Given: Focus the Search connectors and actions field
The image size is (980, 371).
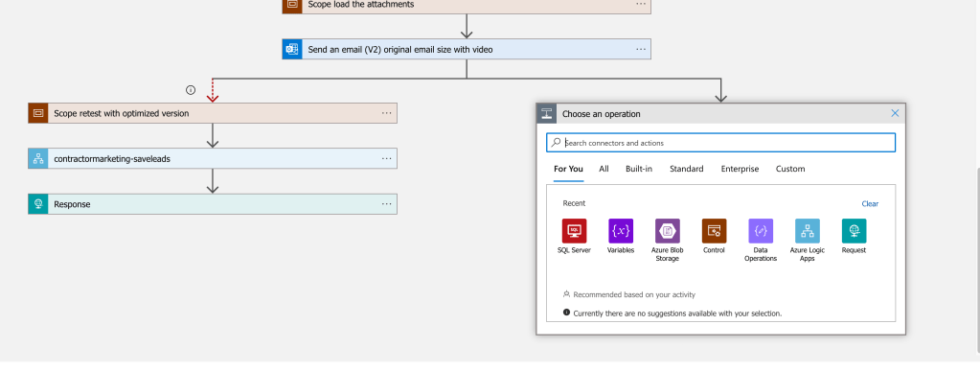Looking at the screenshot, I should pyautogui.click(x=720, y=143).
